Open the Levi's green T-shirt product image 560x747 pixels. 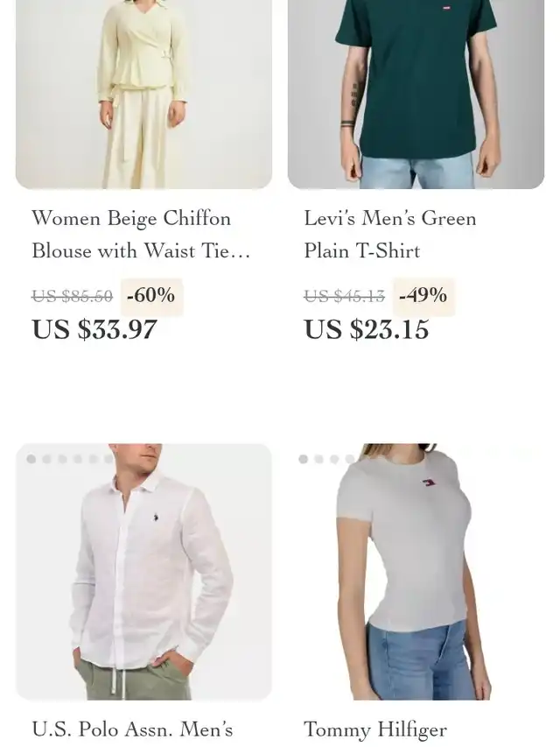(416, 95)
